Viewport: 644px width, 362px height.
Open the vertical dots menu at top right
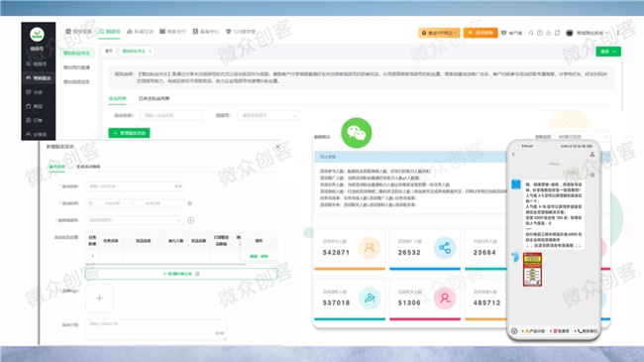click(x=617, y=33)
